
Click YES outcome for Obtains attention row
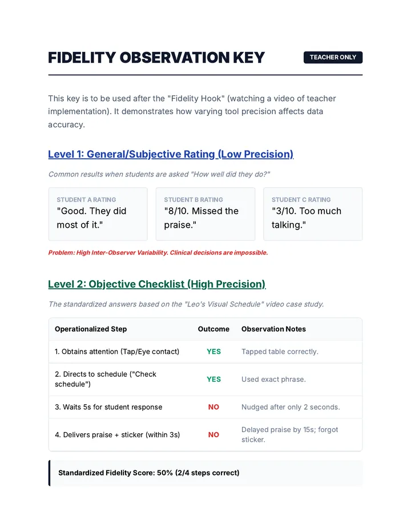213,352
